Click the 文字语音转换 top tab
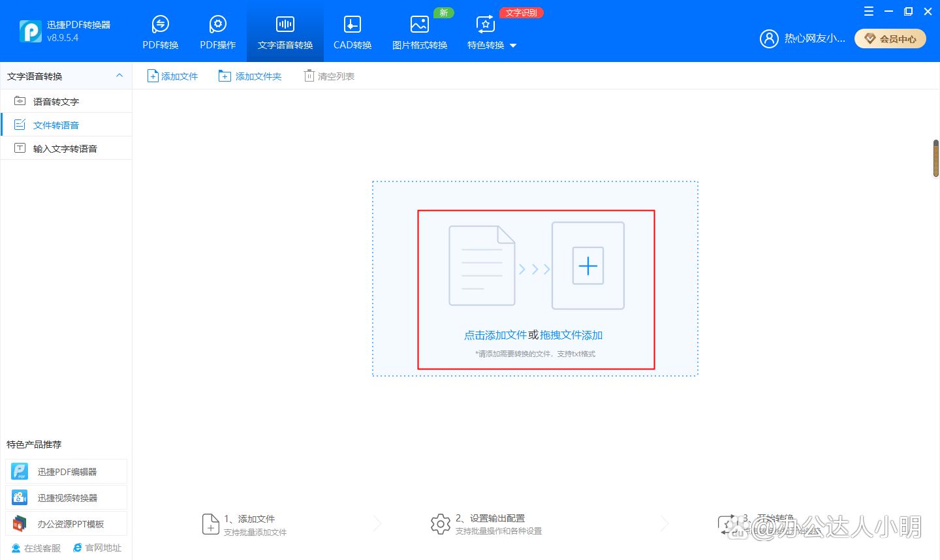Image resolution: width=940 pixels, height=560 pixels. (285, 33)
